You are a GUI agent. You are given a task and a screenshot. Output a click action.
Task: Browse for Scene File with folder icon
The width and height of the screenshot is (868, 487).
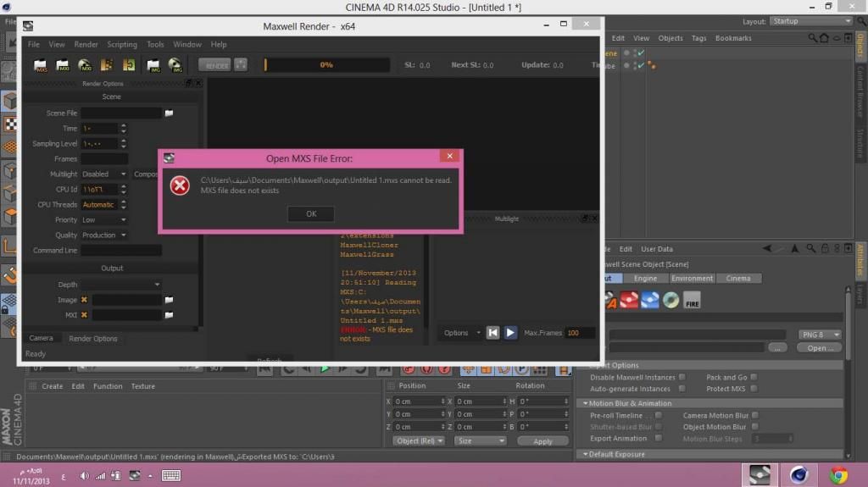point(169,113)
